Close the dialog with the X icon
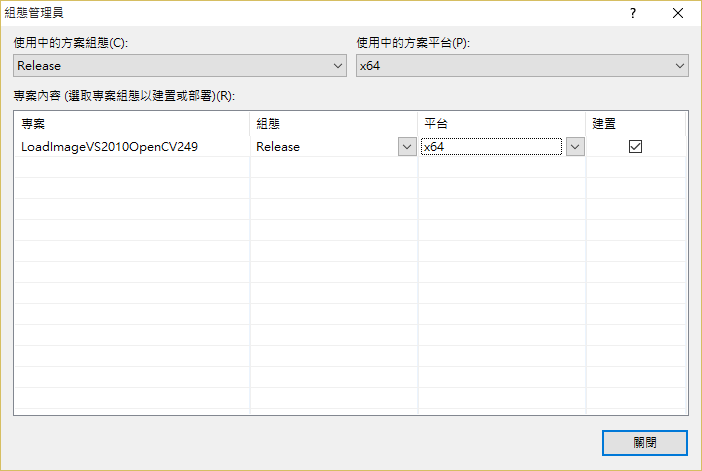Viewport: 702px width, 471px height. [678, 13]
